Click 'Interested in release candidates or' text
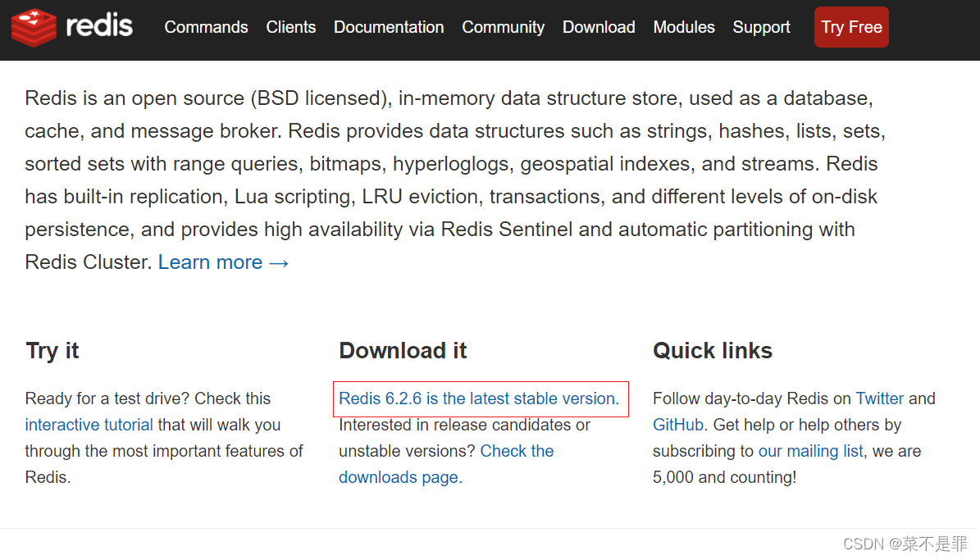This screenshot has height=560, width=980. tap(464, 425)
